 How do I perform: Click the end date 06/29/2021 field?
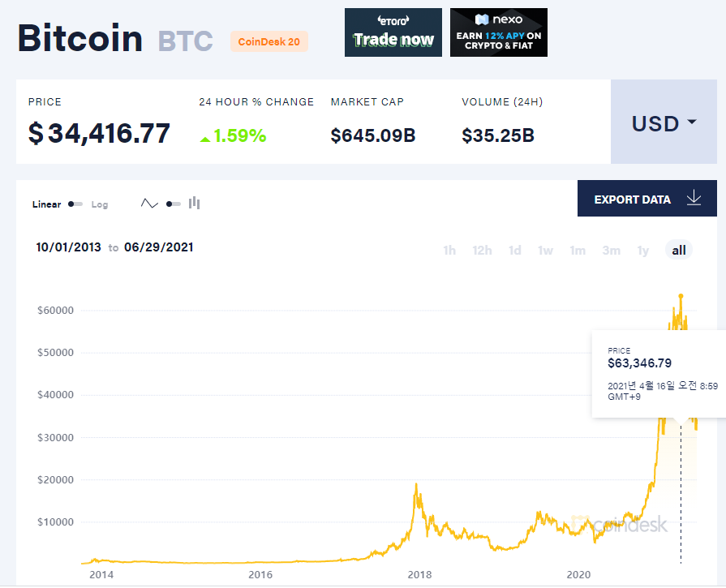click(159, 247)
